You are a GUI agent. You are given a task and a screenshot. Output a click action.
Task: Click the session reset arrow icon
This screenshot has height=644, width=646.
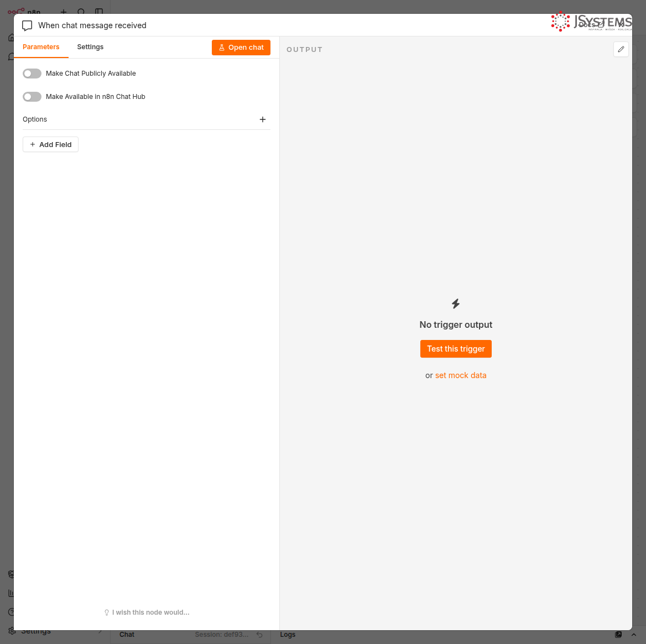coord(259,635)
